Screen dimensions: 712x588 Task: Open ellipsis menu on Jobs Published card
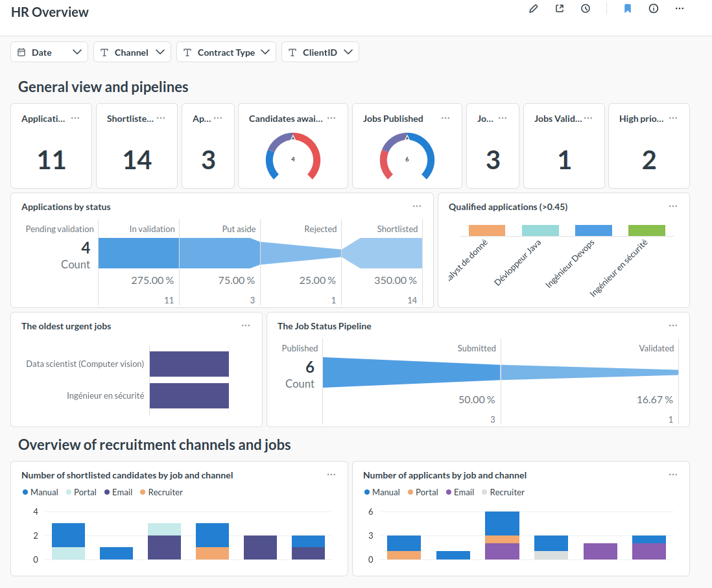(x=445, y=118)
